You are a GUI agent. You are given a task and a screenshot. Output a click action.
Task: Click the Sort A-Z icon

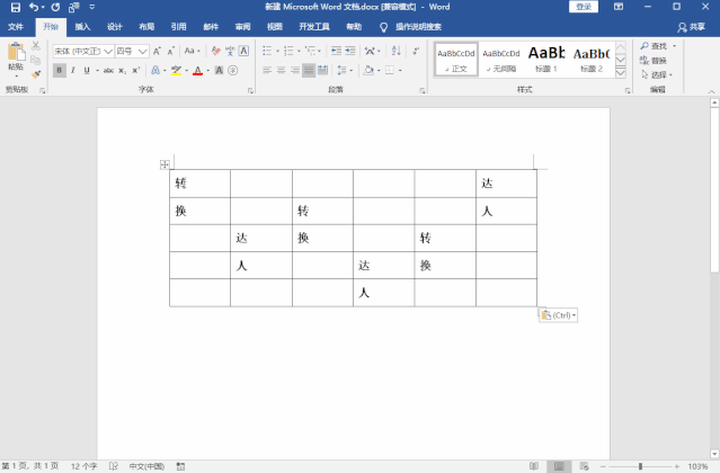(396, 51)
